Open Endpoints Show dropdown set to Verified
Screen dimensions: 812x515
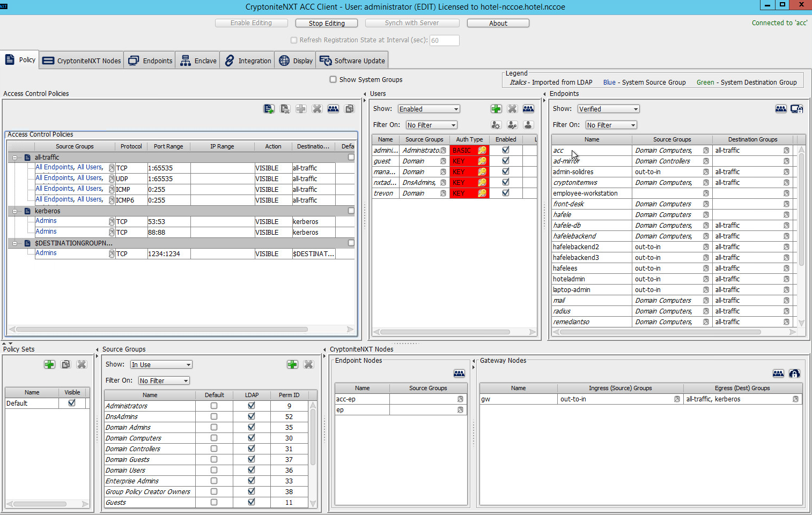[x=609, y=109]
